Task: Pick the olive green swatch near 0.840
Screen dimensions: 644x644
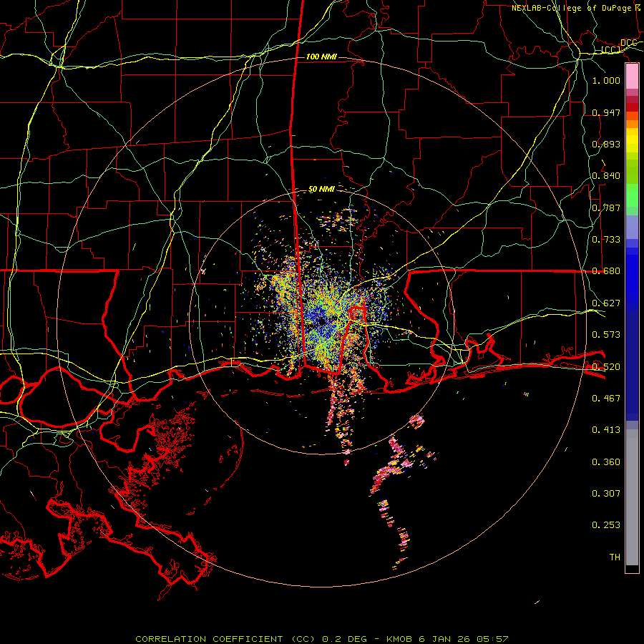Action: coord(632,171)
